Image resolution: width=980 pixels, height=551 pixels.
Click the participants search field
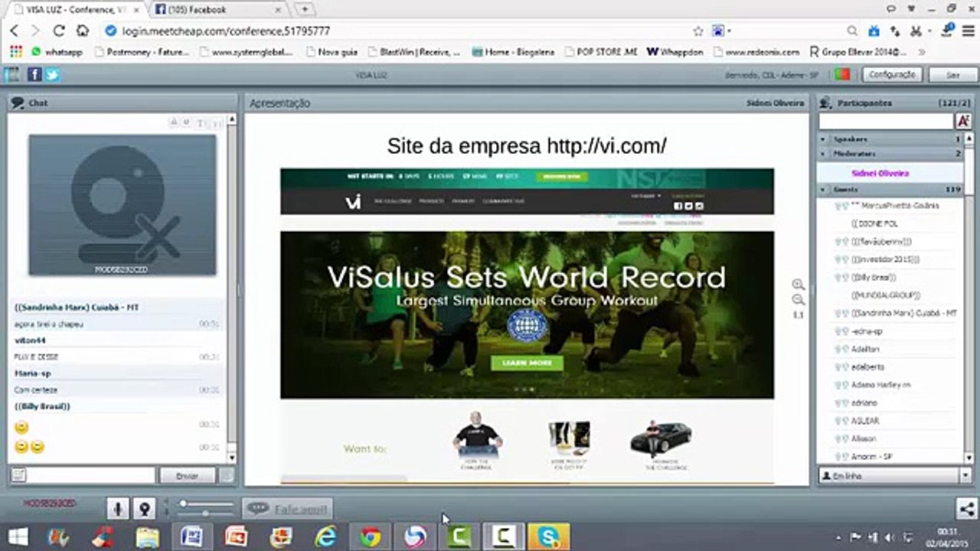tap(886, 121)
